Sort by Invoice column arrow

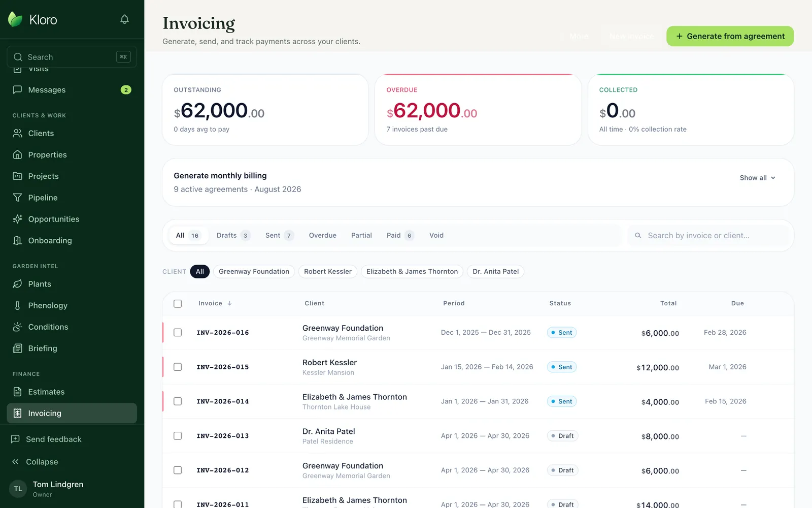(230, 303)
